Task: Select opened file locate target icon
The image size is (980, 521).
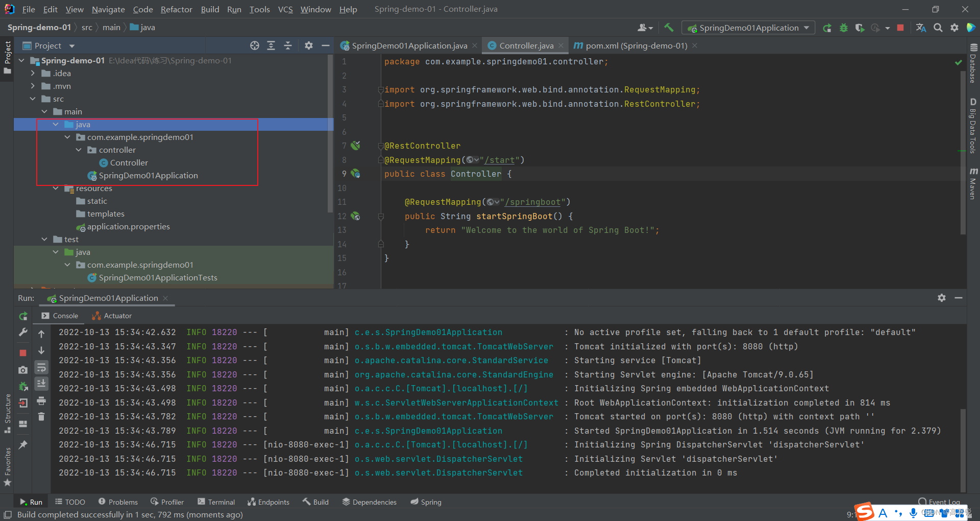Action: (x=255, y=45)
